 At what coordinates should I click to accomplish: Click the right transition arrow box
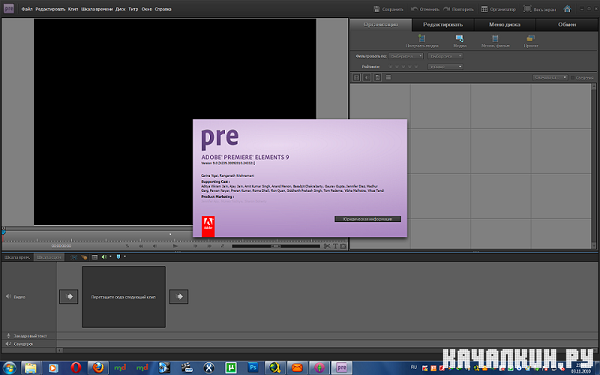coord(179,296)
